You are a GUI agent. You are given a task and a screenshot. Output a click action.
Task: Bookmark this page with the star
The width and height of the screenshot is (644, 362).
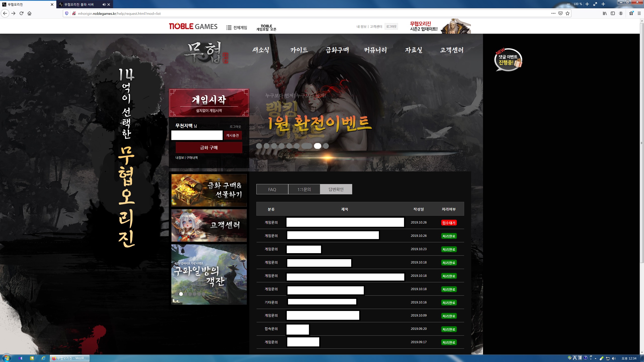(x=567, y=13)
